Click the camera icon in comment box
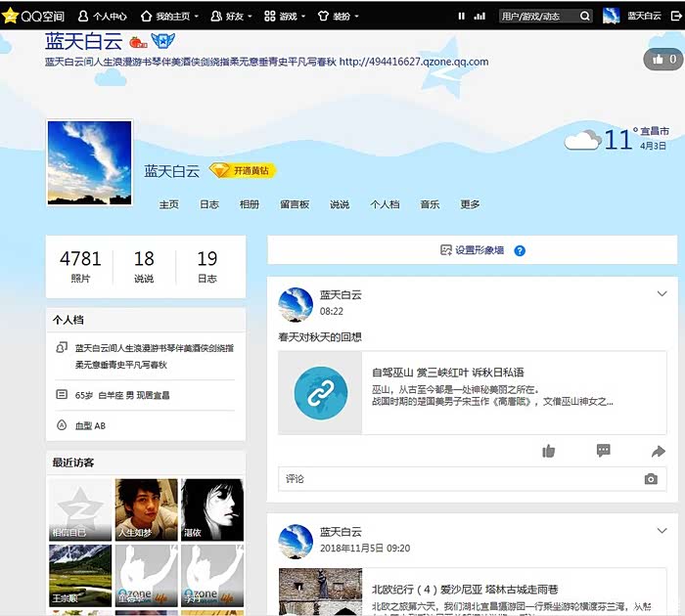This screenshot has width=685, height=616. (651, 479)
